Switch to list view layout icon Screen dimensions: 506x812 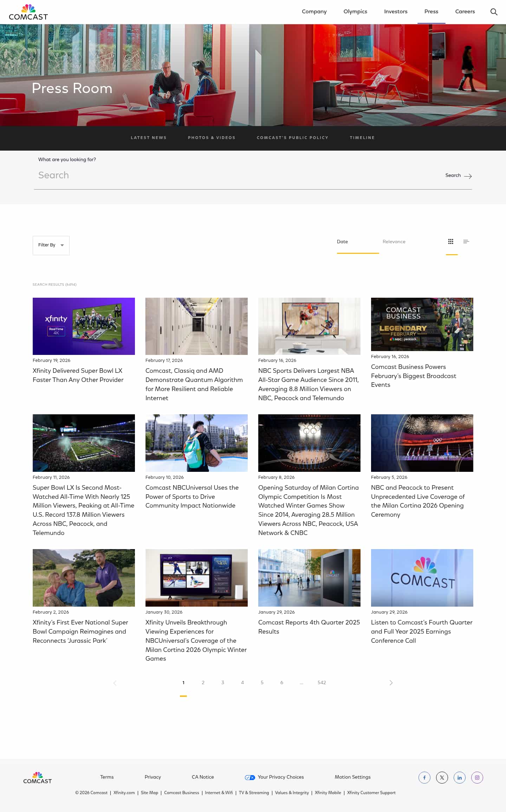[466, 242]
